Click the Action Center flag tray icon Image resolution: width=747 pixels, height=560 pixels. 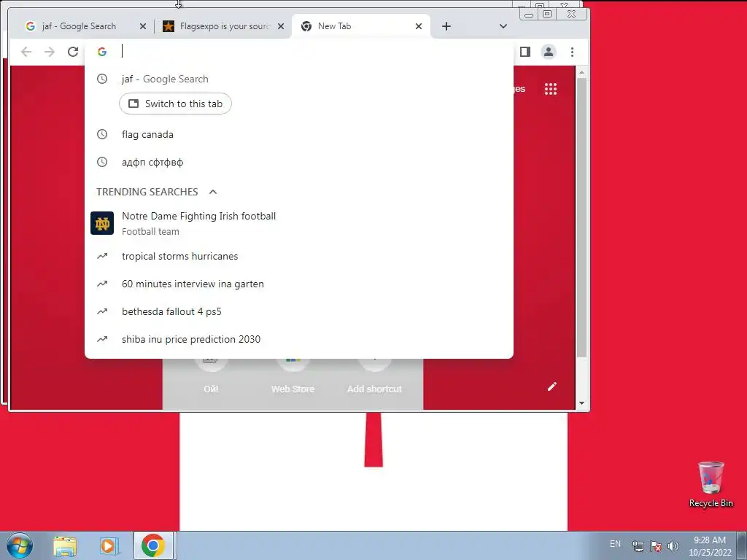656,546
